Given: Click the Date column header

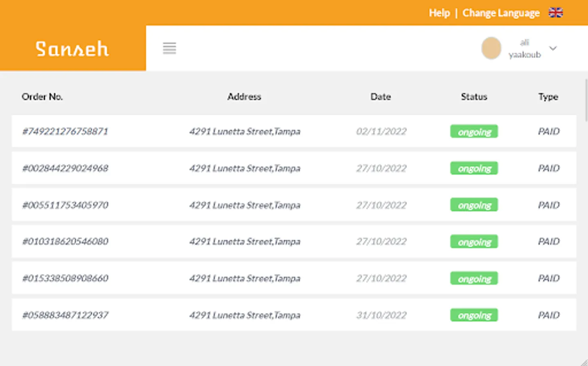Looking at the screenshot, I should coord(380,97).
